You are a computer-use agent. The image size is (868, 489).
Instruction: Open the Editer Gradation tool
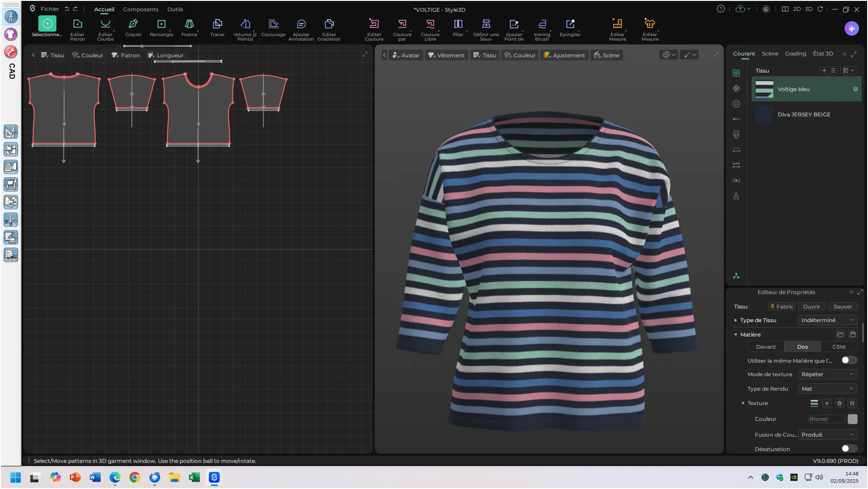pos(329,24)
